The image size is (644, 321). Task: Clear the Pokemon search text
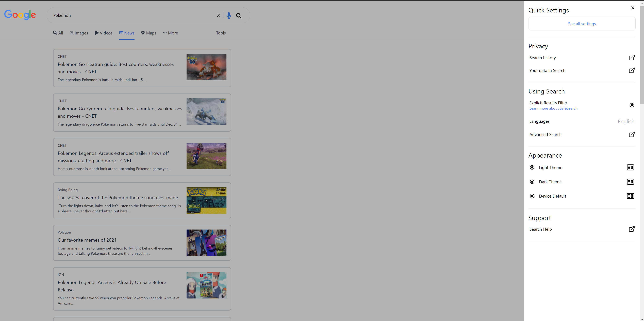click(x=219, y=15)
